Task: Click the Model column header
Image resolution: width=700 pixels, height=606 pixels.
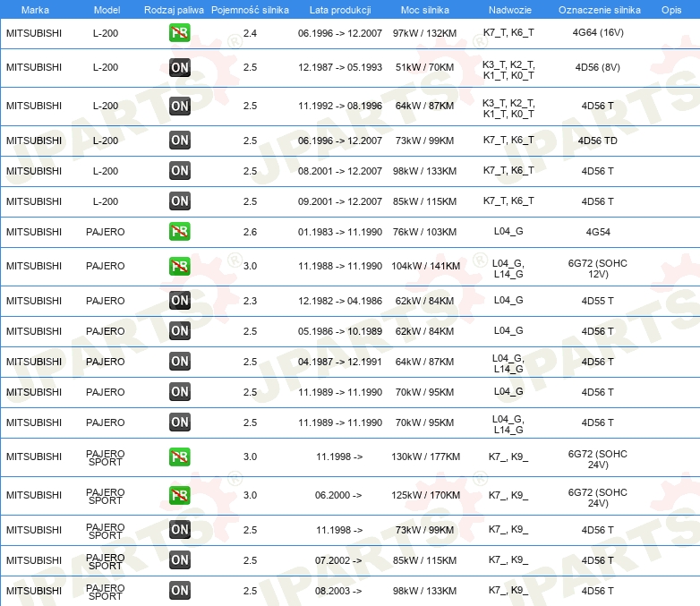Action: coord(107,10)
